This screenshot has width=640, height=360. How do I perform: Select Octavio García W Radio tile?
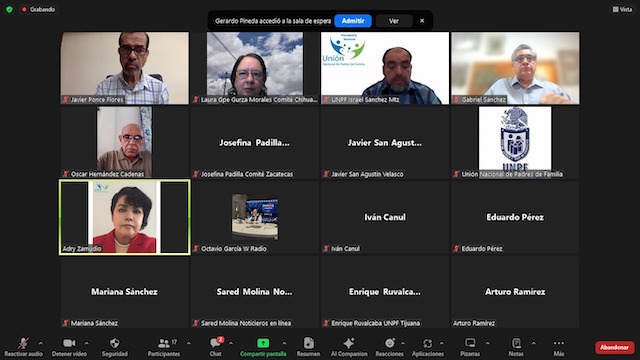(255, 217)
